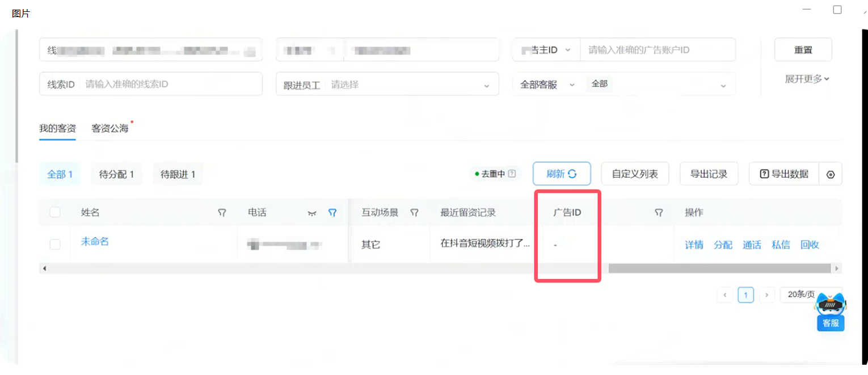
Task: Click 通话 for the 未命名 row
Action: (x=752, y=245)
